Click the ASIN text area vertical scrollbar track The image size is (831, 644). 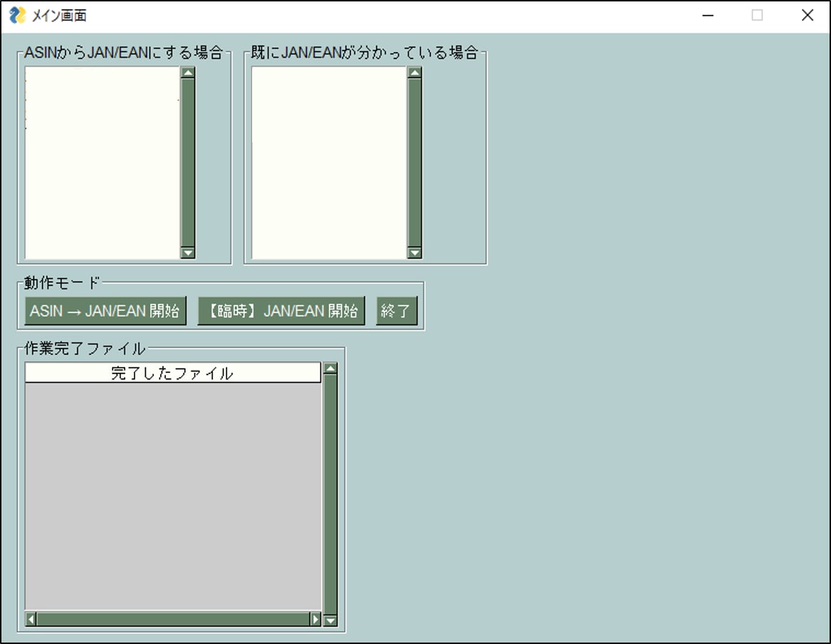tap(187, 162)
